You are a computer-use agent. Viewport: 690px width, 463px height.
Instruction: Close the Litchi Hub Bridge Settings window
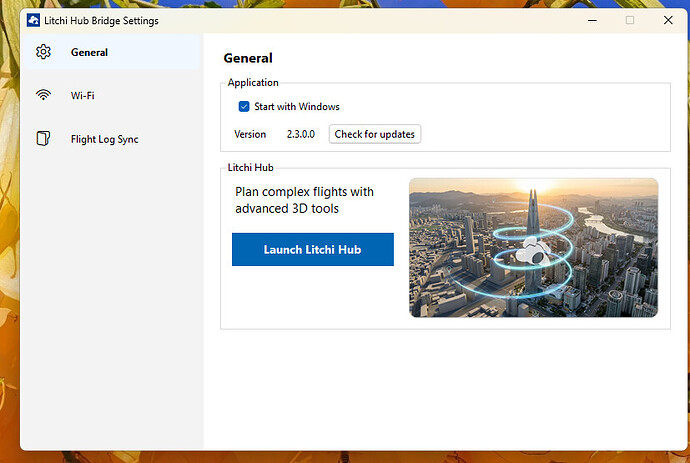668,20
